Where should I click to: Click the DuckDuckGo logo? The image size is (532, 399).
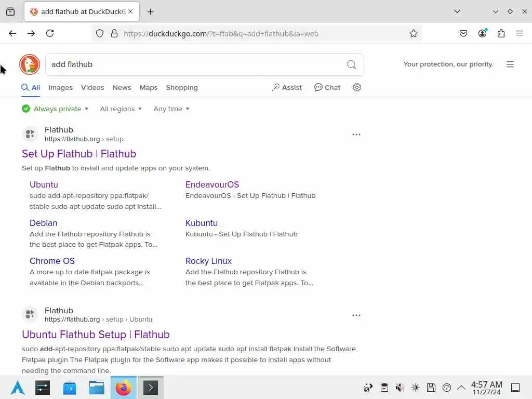(30, 64)
